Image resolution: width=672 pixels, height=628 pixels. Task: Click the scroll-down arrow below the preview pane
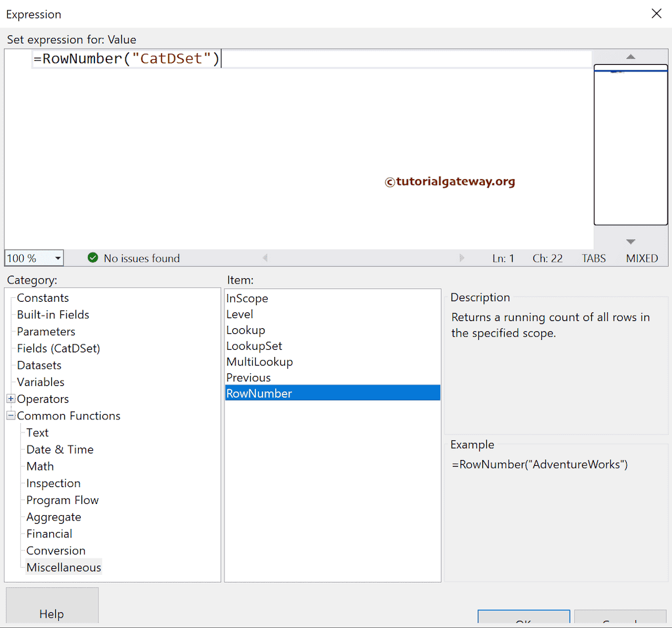630,240
